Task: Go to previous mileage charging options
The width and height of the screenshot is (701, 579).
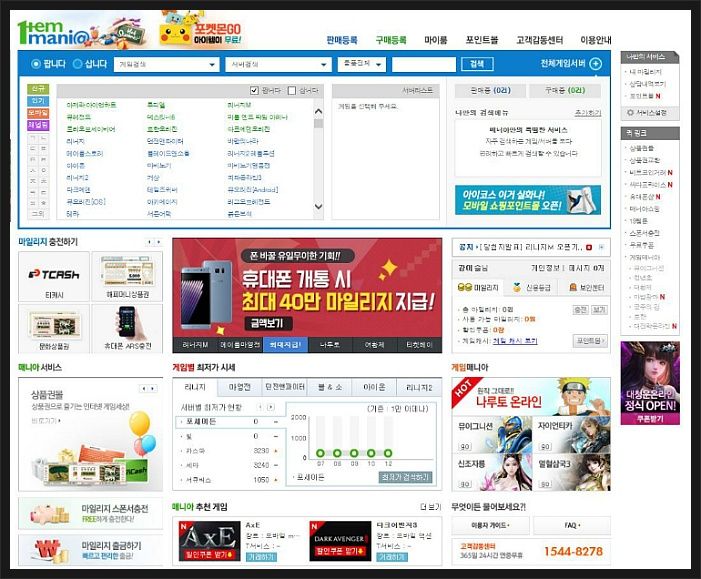Action: pyautogui.click(x=149, y=242)
